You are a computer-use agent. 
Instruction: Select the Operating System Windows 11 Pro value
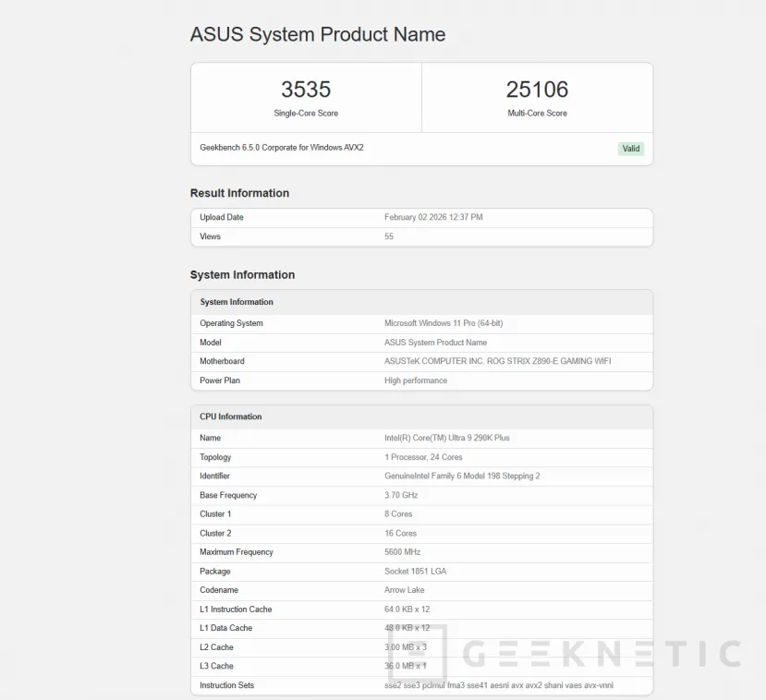point(444,323)
